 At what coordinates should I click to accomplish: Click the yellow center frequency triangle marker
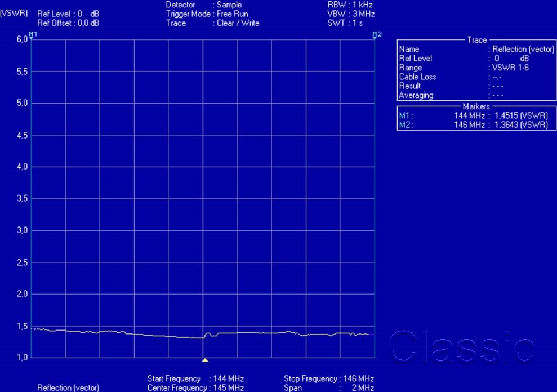[x=205, y=360]
